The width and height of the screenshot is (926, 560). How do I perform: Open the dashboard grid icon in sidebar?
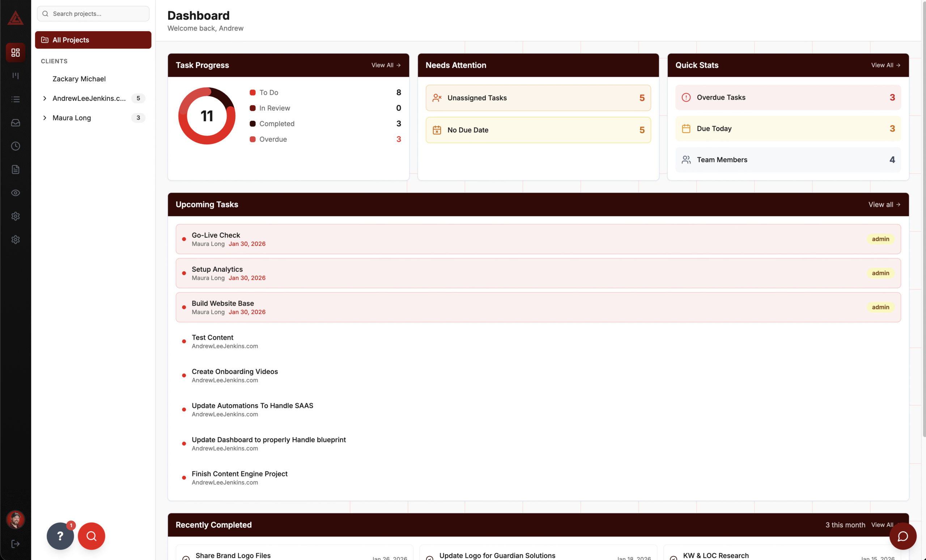click(x=16, y=52)
